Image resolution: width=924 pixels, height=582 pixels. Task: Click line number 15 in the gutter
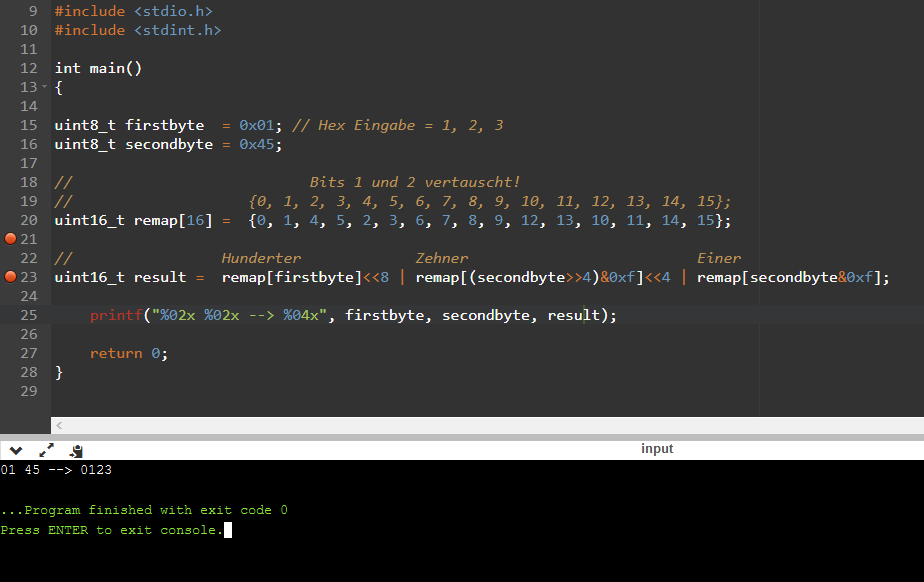coord(28,125)
